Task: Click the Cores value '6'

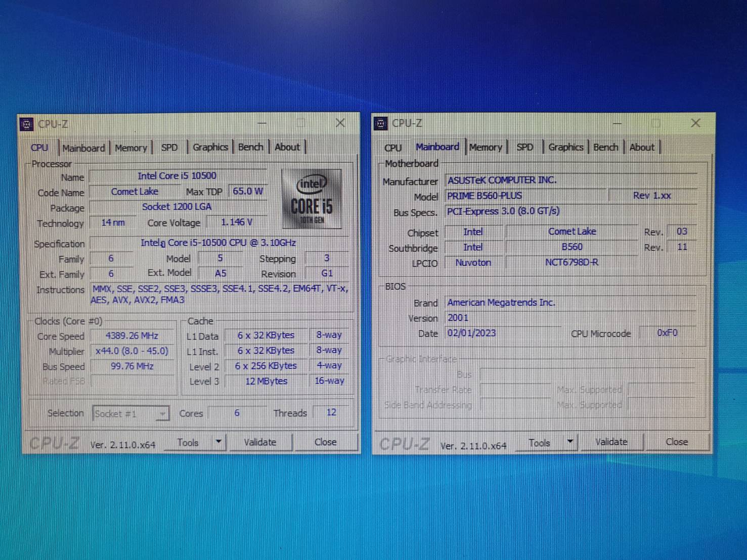Action: coord(237,413)
